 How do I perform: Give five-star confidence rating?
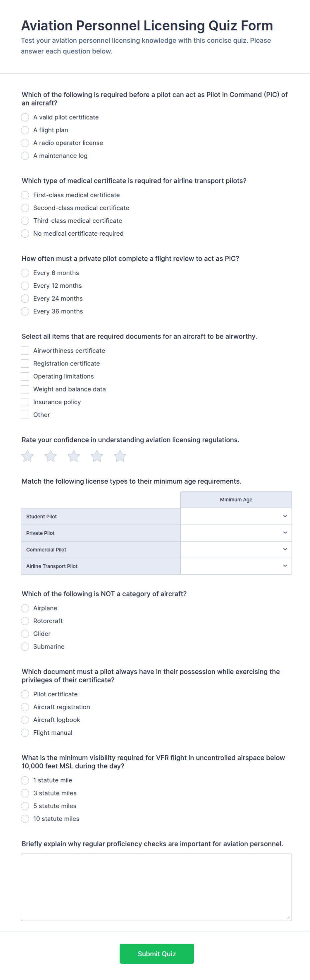pyautogui.click(x=120, y=456)
